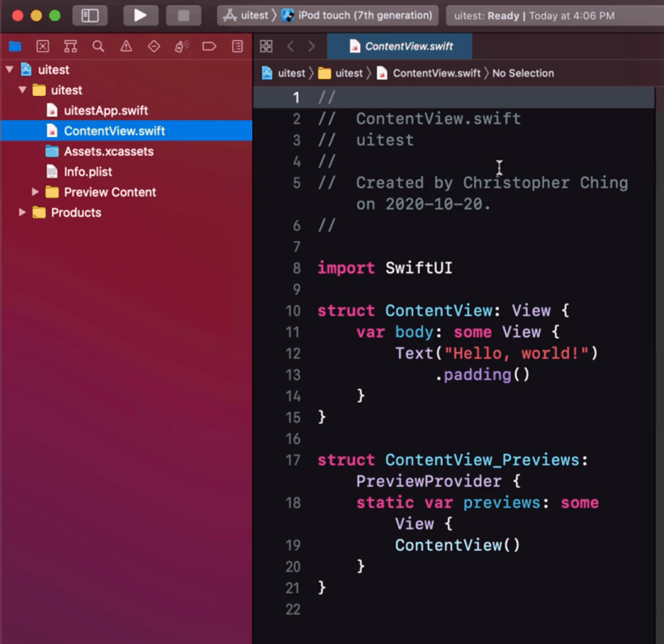Open the related items grid icon
Image resolution: width=664 pixels, height=644 pixels.
[266, 46]
